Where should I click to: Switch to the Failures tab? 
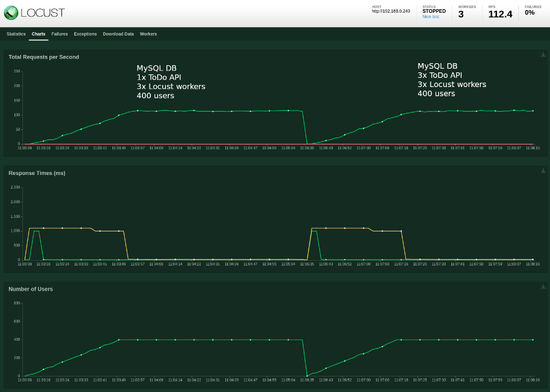pyautogui.click(x=60, y=34)
